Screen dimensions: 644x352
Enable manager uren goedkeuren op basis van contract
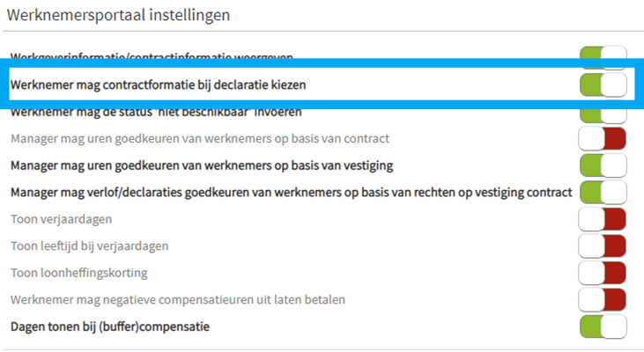pos(602,139)
